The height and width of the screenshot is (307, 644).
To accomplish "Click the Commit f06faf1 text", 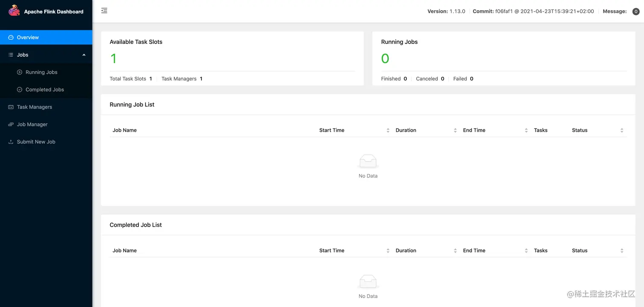I will tap(533, 12).
